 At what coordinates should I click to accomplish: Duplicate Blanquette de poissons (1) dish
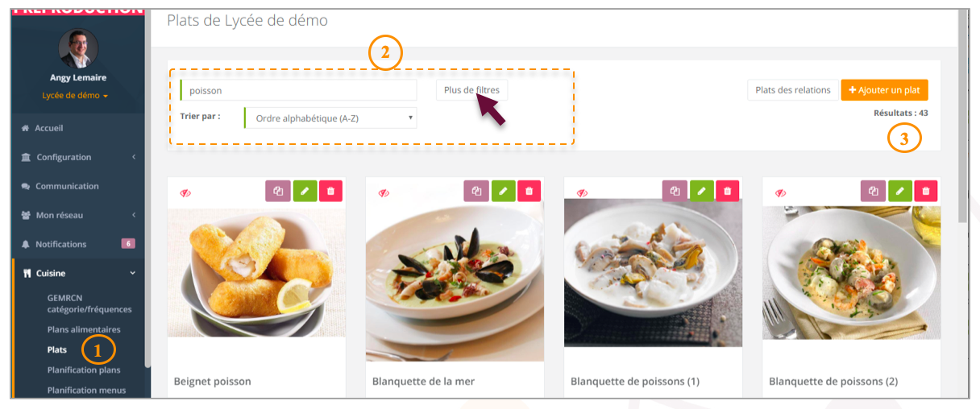coord(675,191)
